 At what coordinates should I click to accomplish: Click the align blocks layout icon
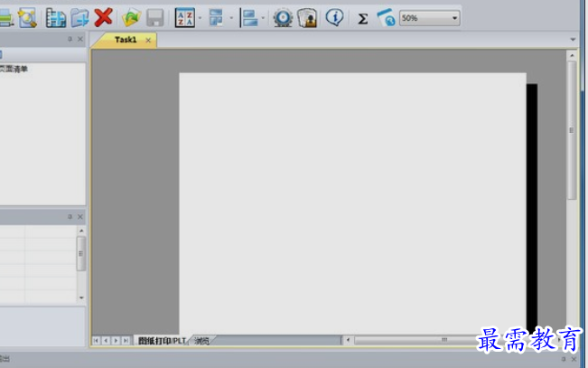pyautogui.click(x=249, y=18)
